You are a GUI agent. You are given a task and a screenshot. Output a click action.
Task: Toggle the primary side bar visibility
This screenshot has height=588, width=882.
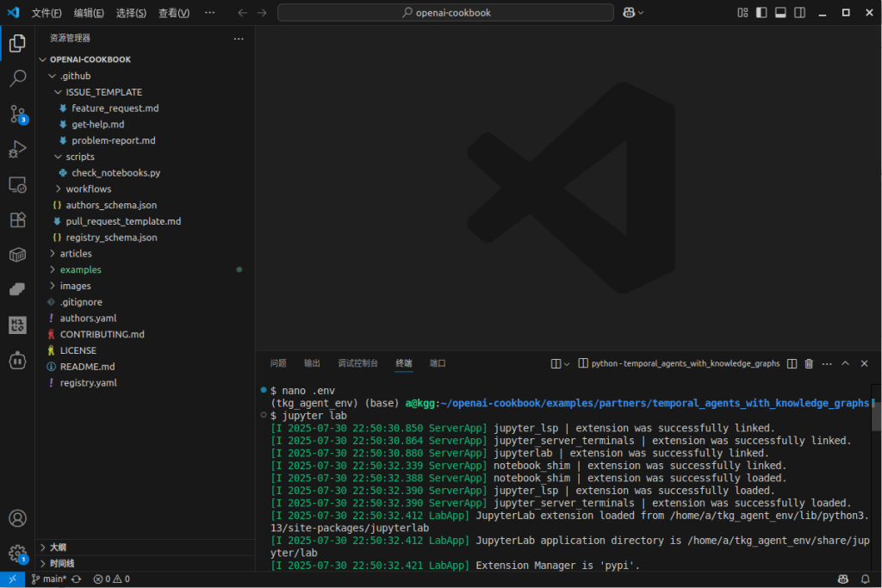pyautogui.click(x=761, y=12)
